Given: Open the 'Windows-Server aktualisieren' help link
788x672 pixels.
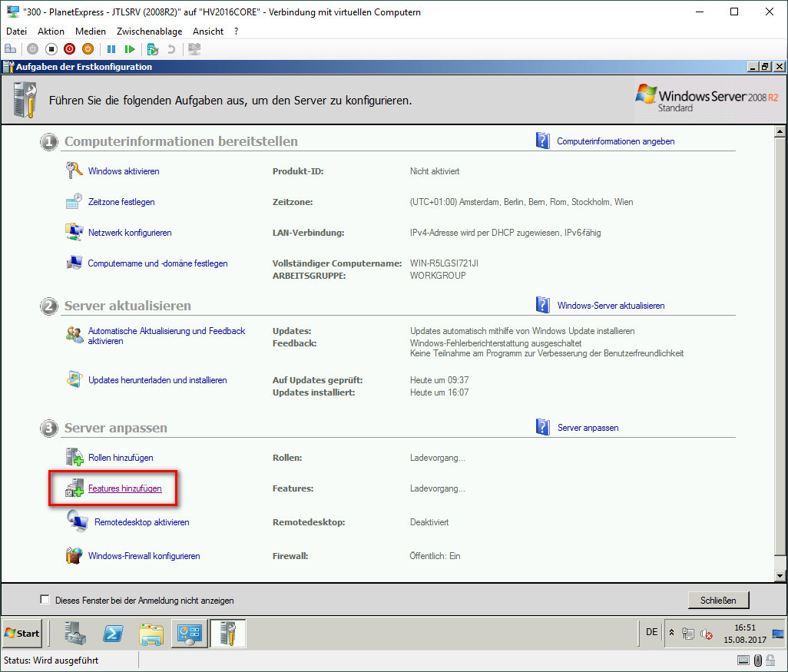Looking at the screenshot, I should pyautogui.click(x=610, y=306).
